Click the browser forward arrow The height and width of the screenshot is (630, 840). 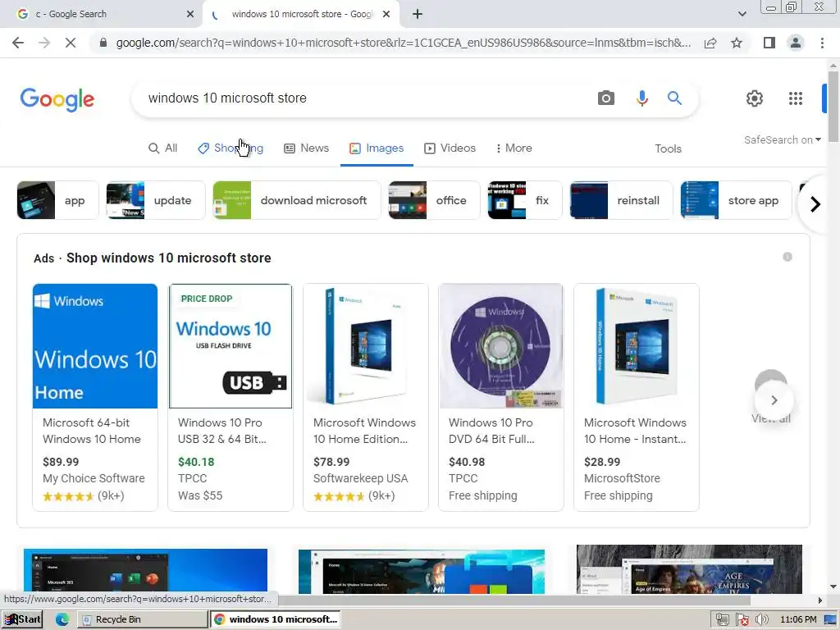(x=44, y=43)
